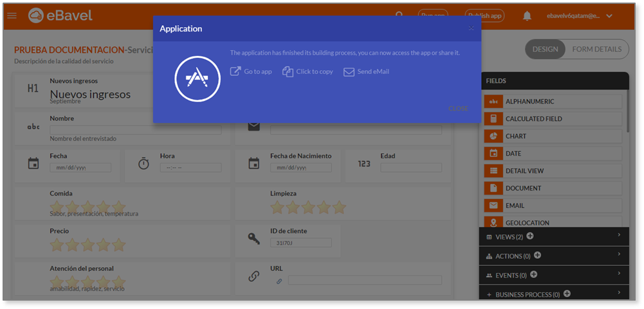644x309 pixels.
Task: Click the calendar icon beside Fecha
Action: pos(33,164)
